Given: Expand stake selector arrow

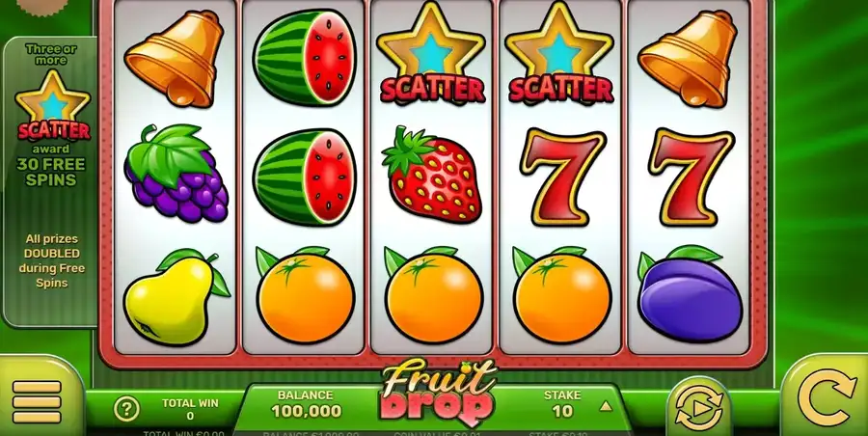Looking at the screenshot, I should [606, 407].
